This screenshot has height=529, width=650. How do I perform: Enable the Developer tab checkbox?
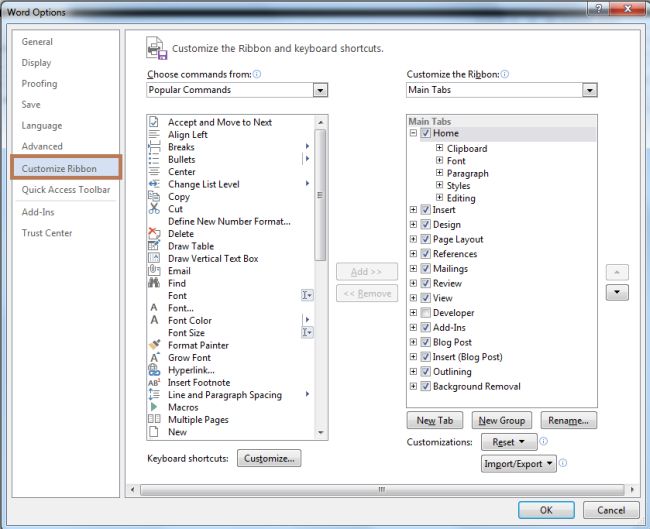[x=425, y=313]
